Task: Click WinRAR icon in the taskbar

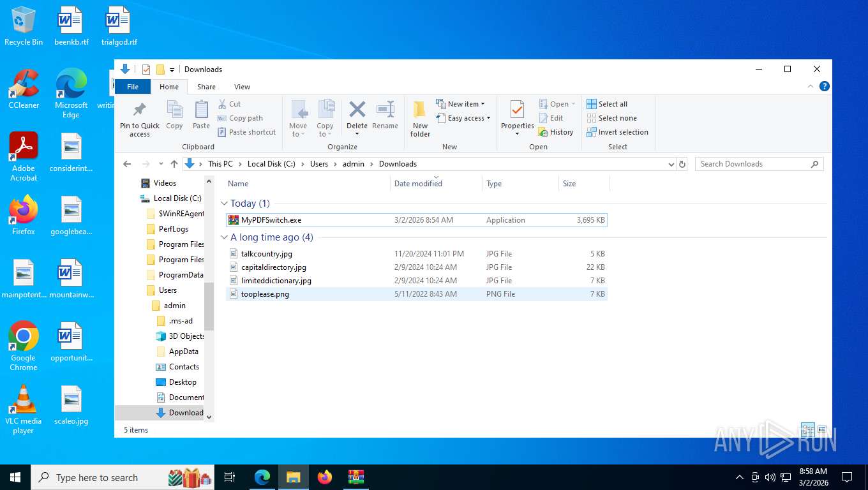Action: [355, 477]
